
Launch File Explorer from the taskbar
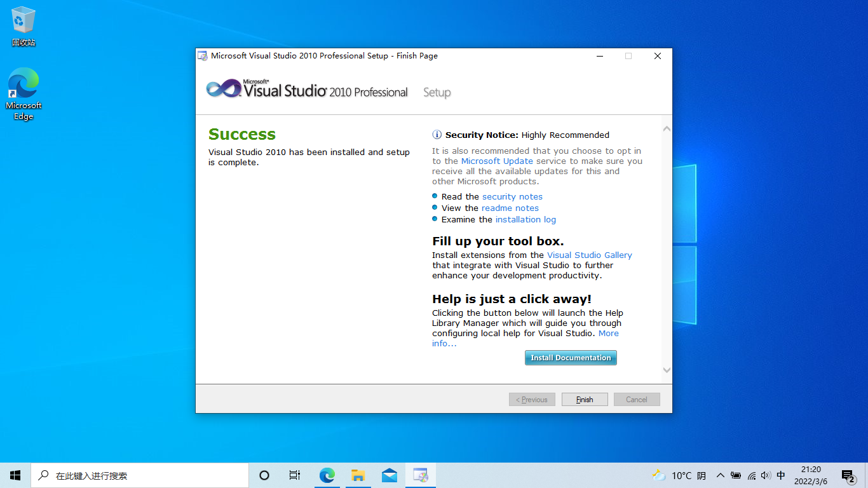pyautogui.click(x=358, y=475)
